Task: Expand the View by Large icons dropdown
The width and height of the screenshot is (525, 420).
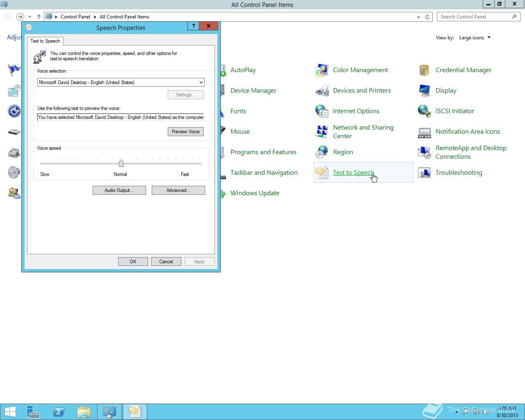Action: coord(475,38)
